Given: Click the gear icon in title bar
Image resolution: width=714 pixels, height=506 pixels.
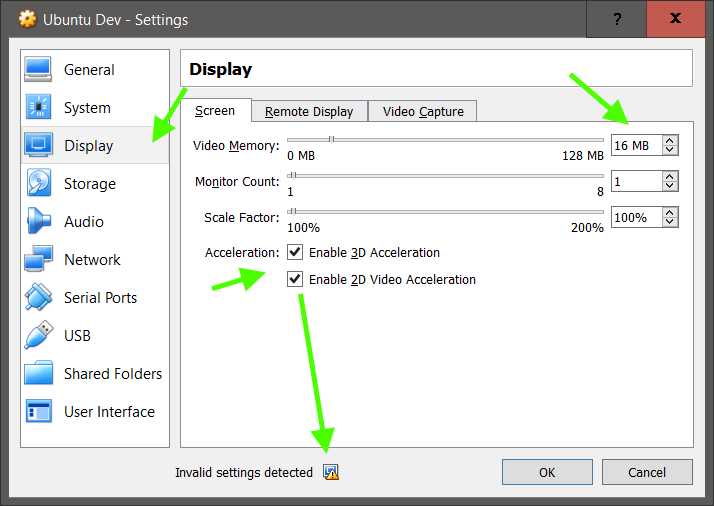Looking at the screenshot, I should (27, 19).
